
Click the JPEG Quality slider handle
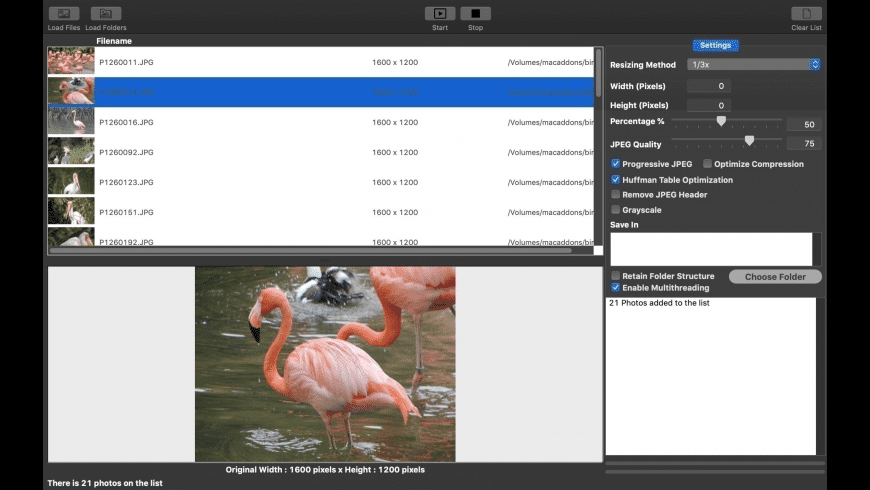749,140
